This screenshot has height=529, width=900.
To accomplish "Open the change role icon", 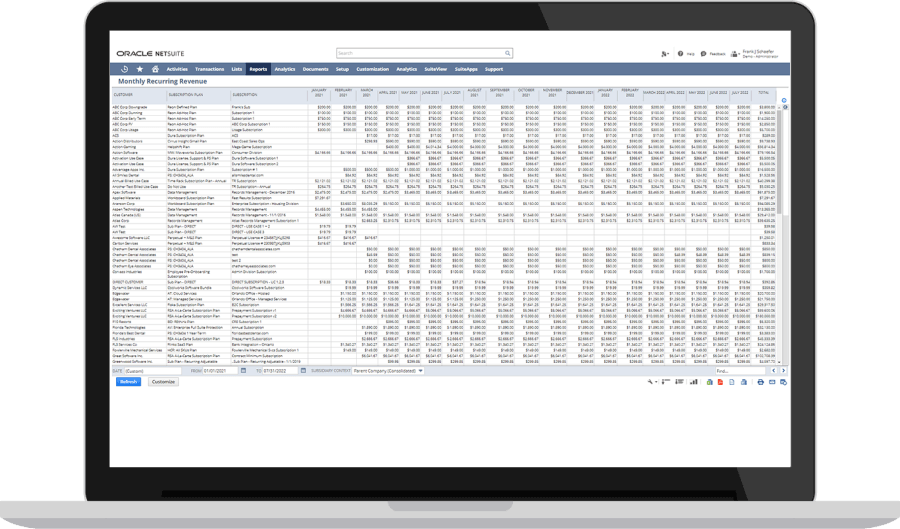I will (x=665, y=54).
